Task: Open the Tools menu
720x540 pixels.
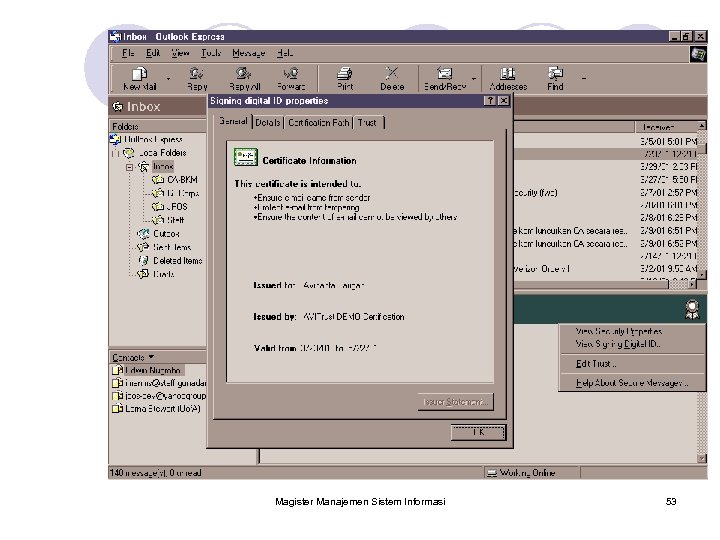Action: click(211, 53)
